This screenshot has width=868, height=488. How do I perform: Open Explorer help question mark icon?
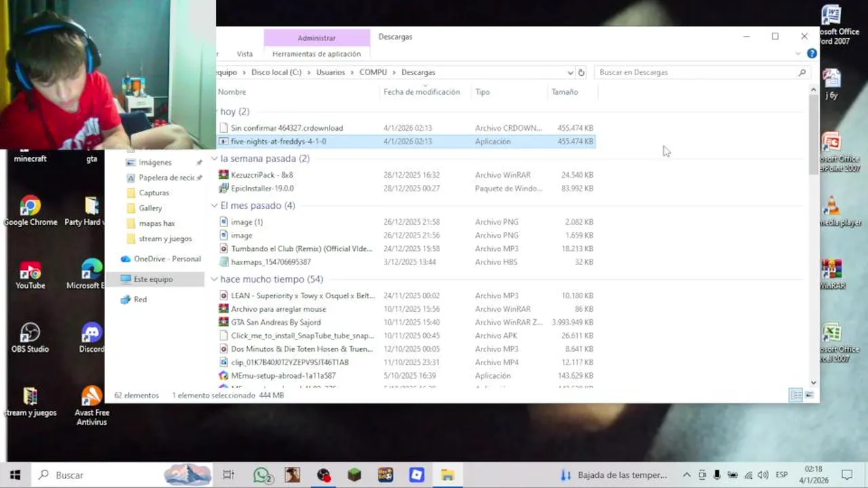[x=812, y=54]
